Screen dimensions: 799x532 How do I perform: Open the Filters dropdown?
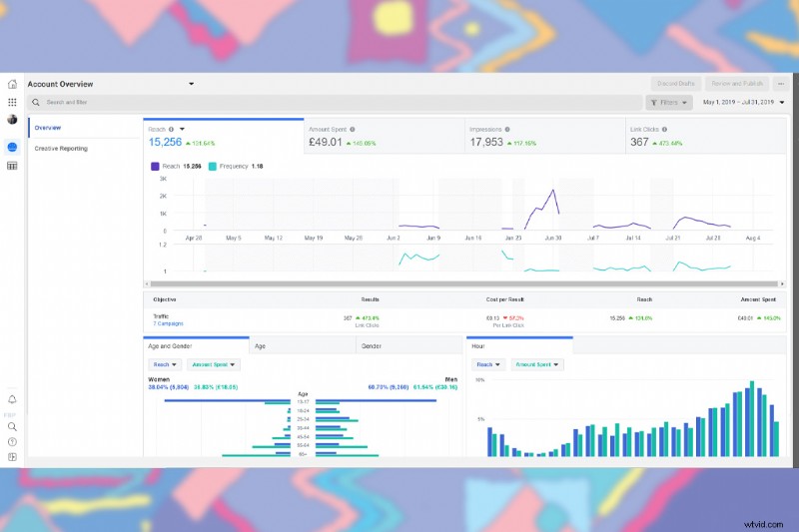(669, 103)
